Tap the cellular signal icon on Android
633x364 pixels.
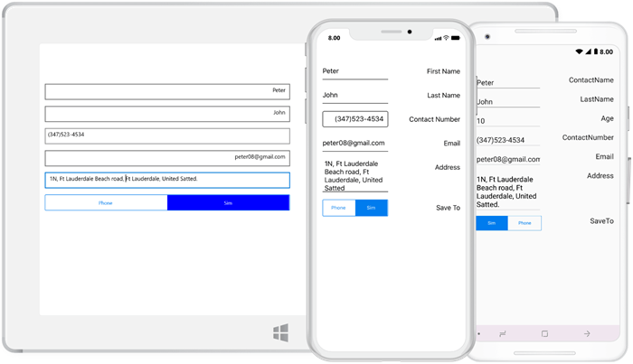tap(587, 51)
